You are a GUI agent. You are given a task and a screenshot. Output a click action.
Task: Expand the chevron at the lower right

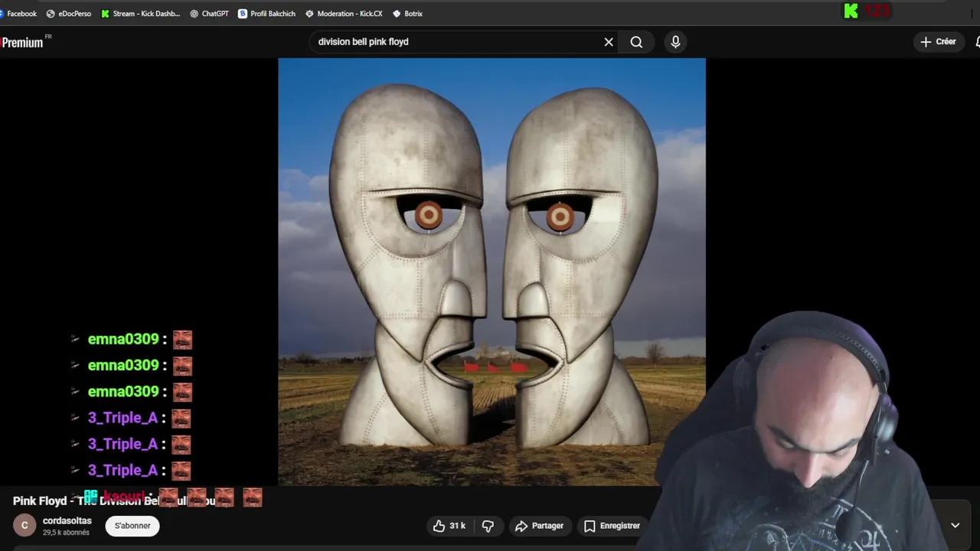click(955, 526)
